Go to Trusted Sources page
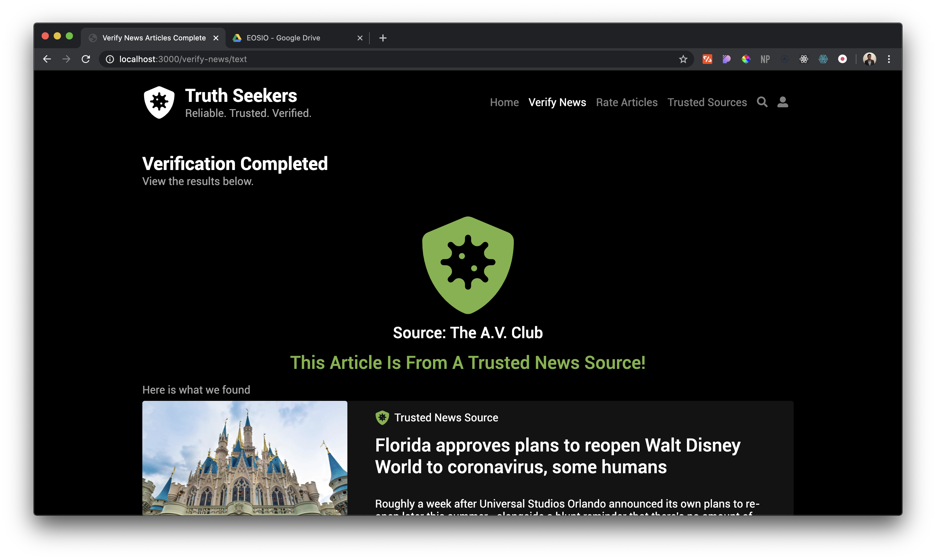The image size is (936, 560). point(707,102)
